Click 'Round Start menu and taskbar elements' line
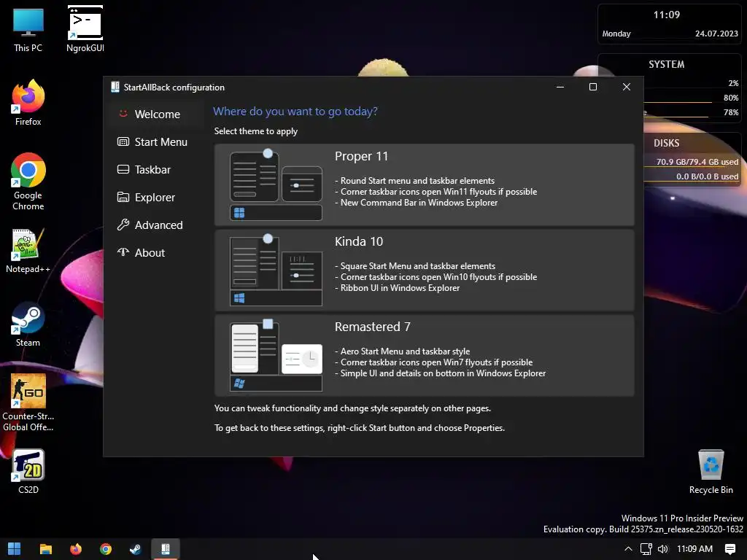Viewport: 747px width, 560px height. click(x=414, y=181)
